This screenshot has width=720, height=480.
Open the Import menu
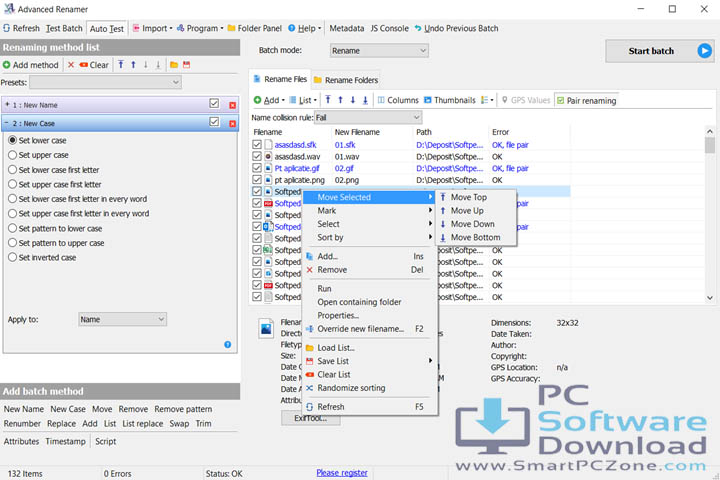click(152, 28)
